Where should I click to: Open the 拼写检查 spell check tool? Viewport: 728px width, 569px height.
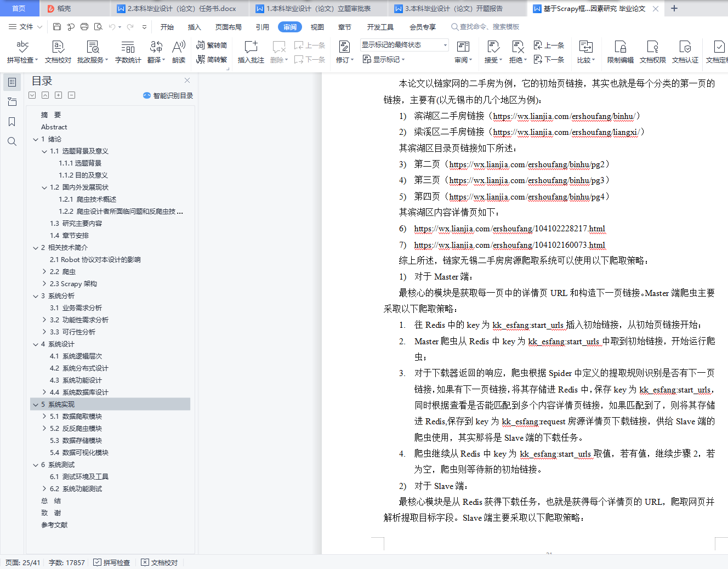(22, 52)
